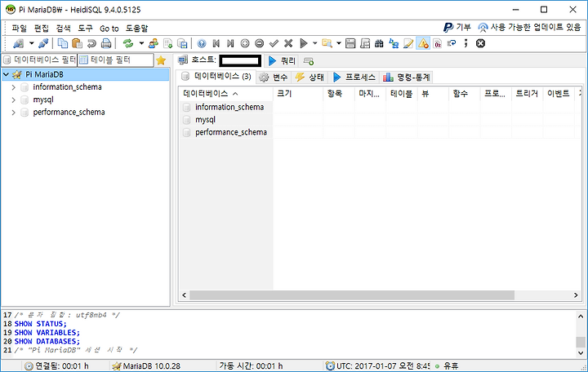
Task: Click the delete row minus icon
Action: coord(259,43)
